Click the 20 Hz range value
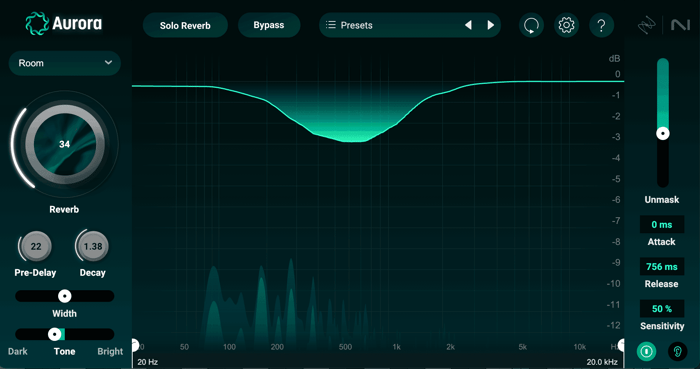 click(x=148, y=362)
